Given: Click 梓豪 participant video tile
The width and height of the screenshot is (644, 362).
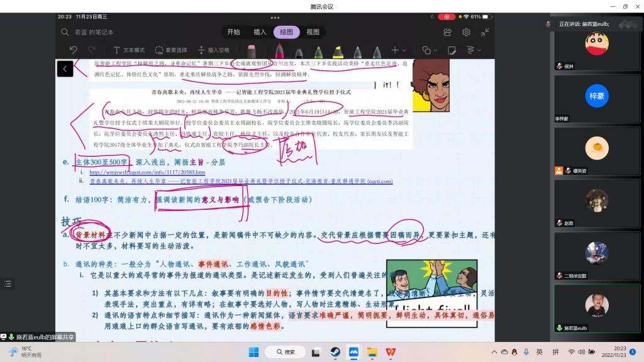Looking at the screenshot, I should pos(596,97).
